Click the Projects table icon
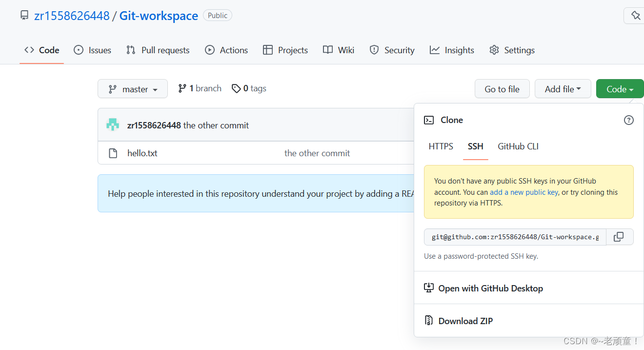The image size is (644, 350). click(268, 50)
